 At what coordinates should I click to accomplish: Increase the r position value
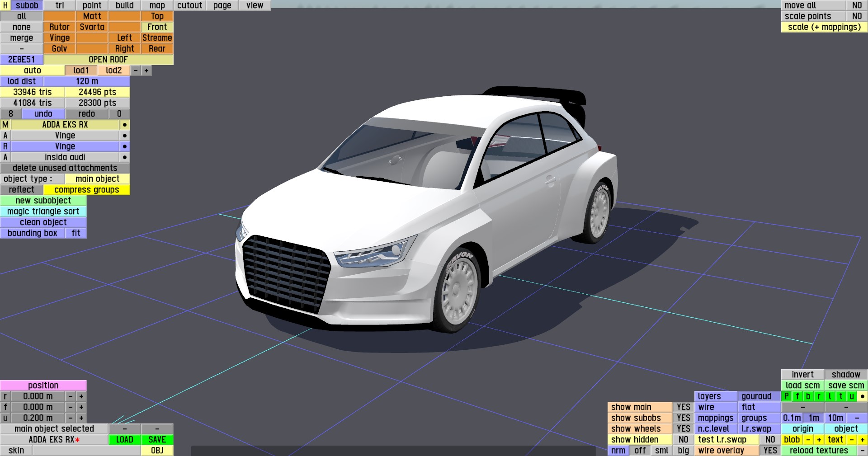tap(81, 396)
